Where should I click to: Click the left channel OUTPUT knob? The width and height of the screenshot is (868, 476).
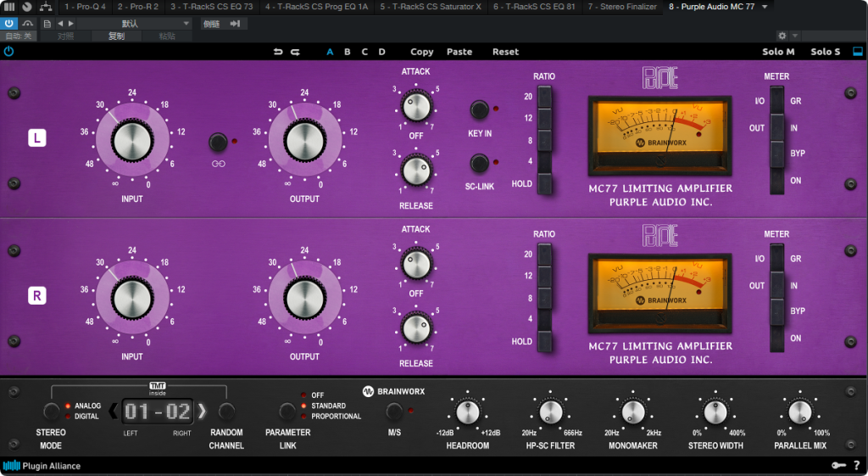(304, 140)
